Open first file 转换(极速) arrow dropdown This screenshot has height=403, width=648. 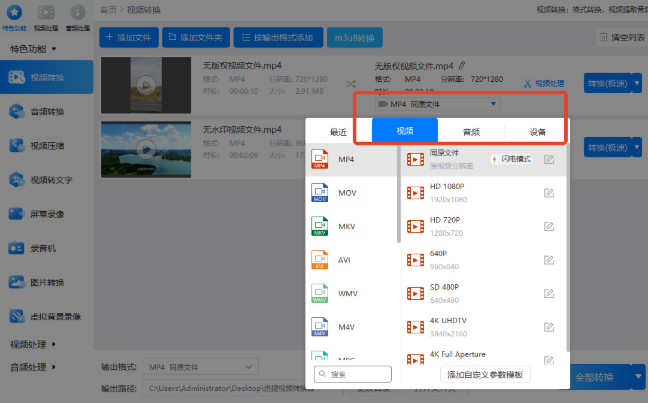[637, 83]
